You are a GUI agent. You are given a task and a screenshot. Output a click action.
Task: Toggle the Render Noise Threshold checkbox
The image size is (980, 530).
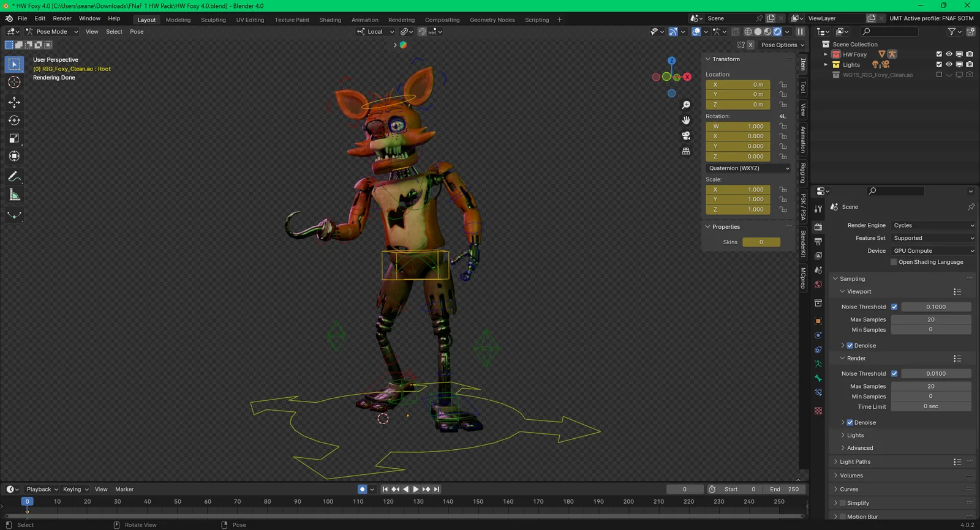[894, 373]
